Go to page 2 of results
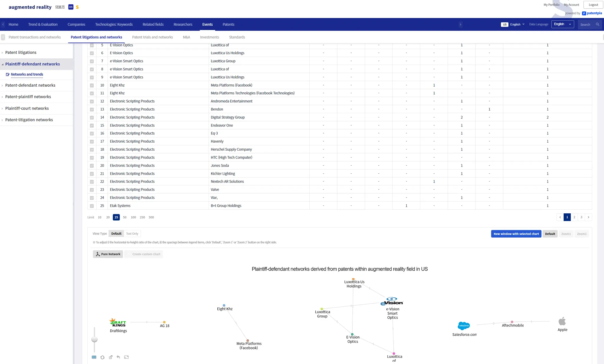The image size is (604, 364). point(574,217)
